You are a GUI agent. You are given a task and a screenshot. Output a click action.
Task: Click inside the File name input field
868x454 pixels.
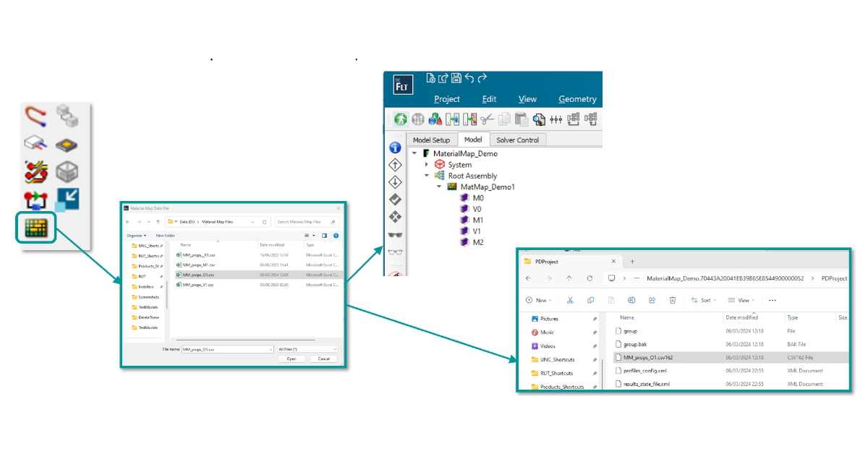[x=228, y=348]
